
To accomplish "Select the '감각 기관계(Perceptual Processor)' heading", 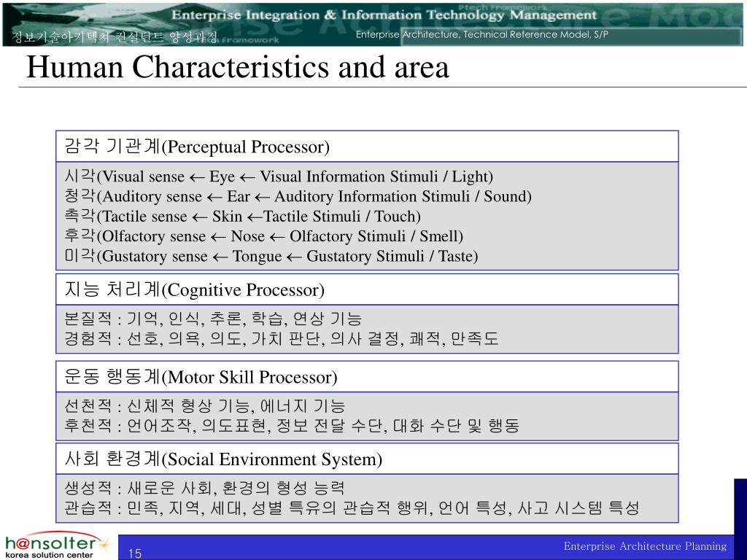I will (197, 146).
